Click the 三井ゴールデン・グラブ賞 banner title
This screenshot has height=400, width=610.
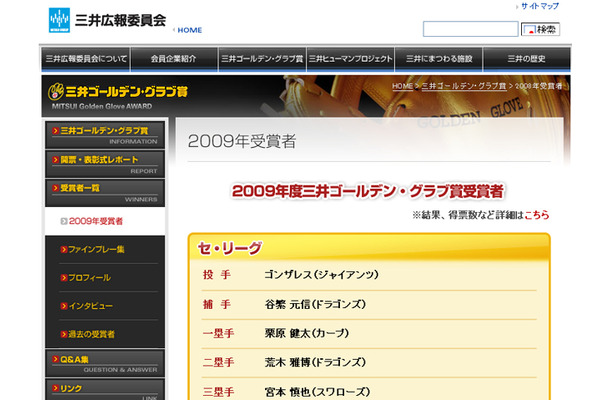point(127,92)
